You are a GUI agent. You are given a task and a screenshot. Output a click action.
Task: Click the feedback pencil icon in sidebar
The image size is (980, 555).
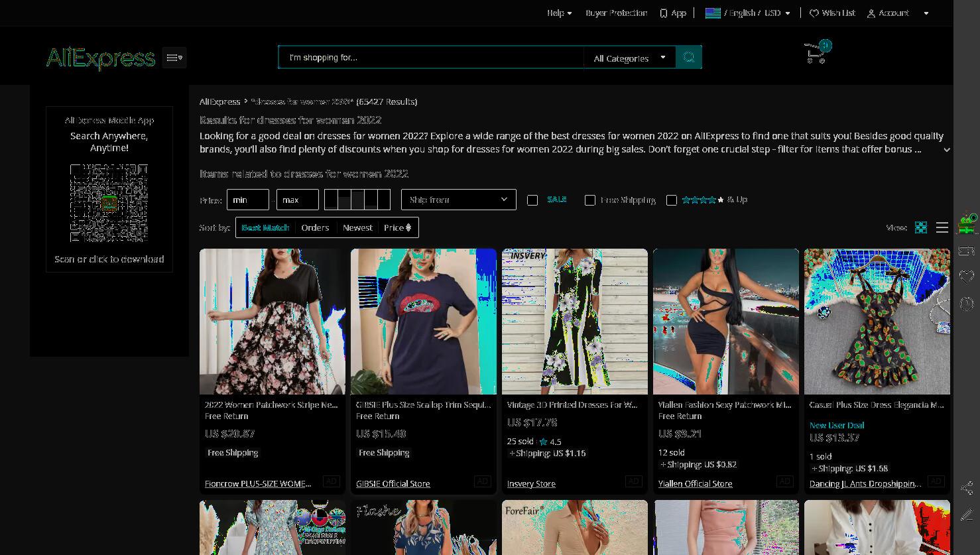pyautogui.click(x=967, y=515)
